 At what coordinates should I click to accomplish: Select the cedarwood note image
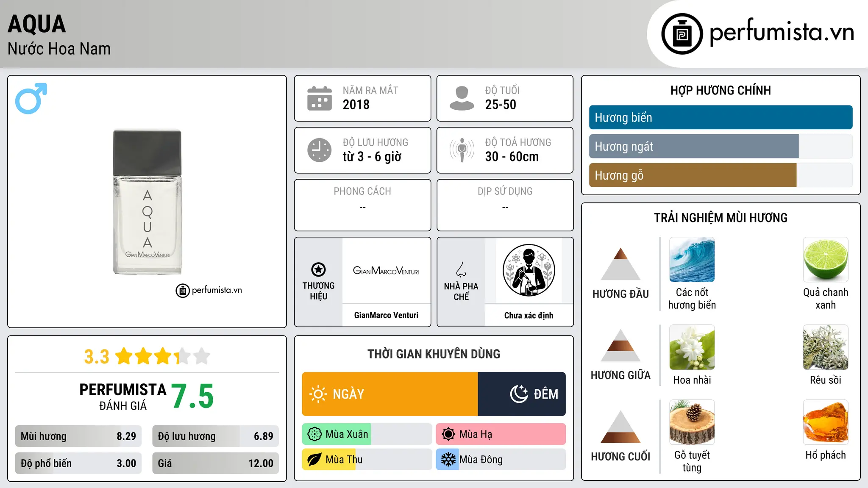click(x=692, y=422)
